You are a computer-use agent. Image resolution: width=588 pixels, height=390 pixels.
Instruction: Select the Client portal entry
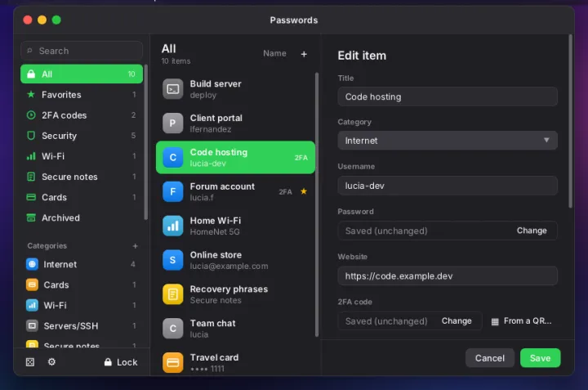coord(235,123)
